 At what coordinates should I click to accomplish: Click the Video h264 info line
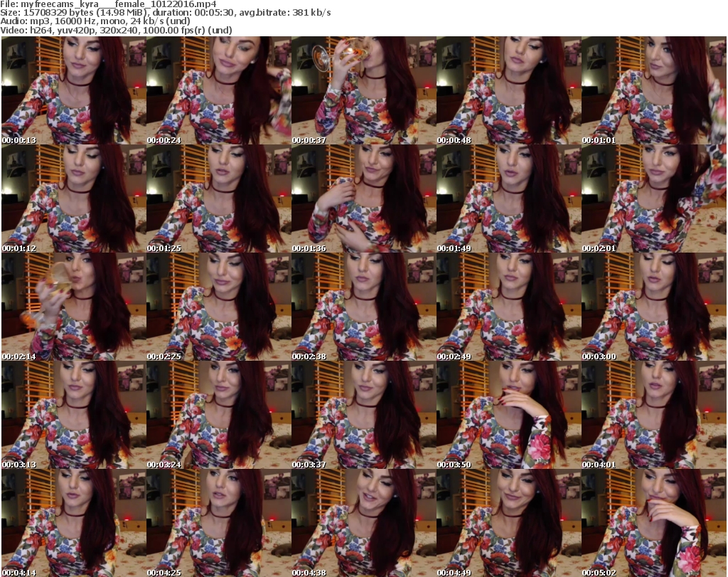click(x=116, y=30)
